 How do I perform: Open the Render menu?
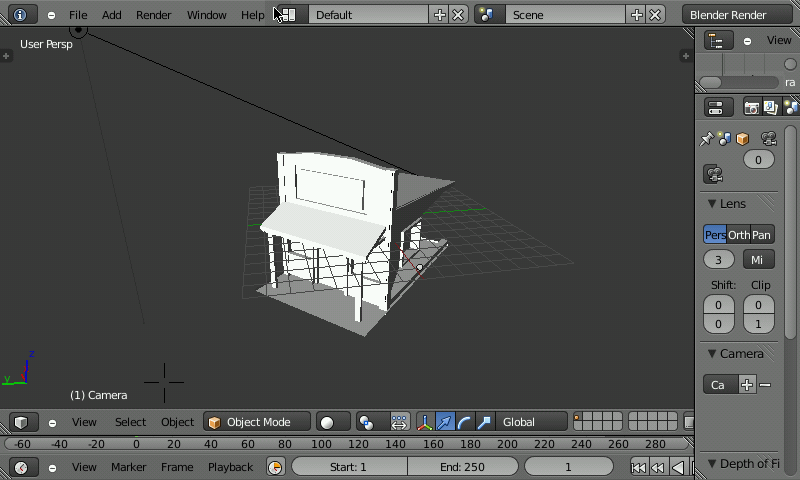(153, 15)
